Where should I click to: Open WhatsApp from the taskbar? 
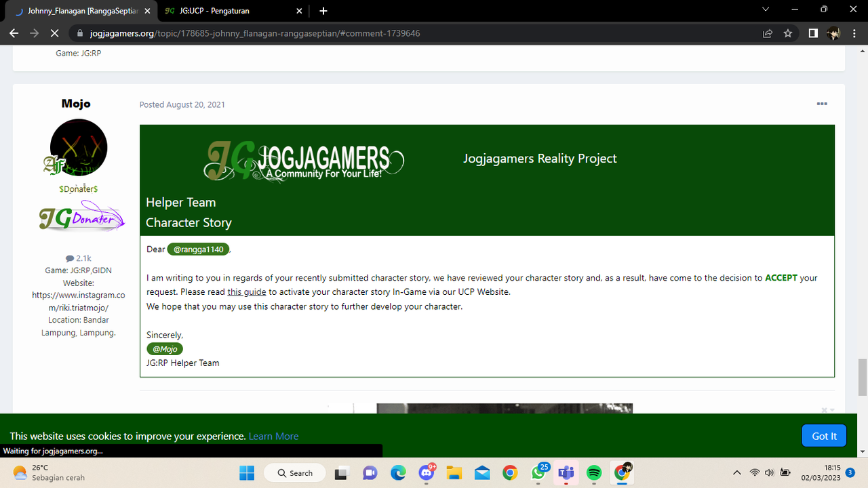pos(538,472)
